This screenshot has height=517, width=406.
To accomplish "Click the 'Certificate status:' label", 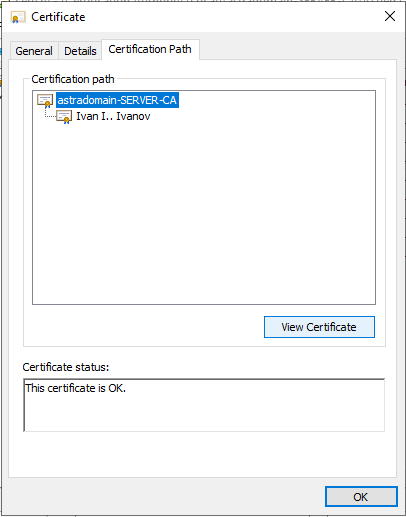I will 66,367.
